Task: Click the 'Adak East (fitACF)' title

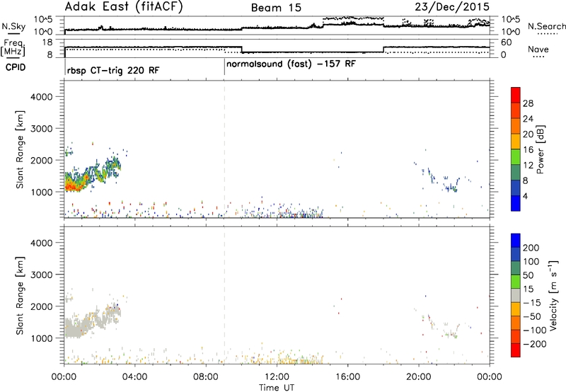Action: click(124, 7)
